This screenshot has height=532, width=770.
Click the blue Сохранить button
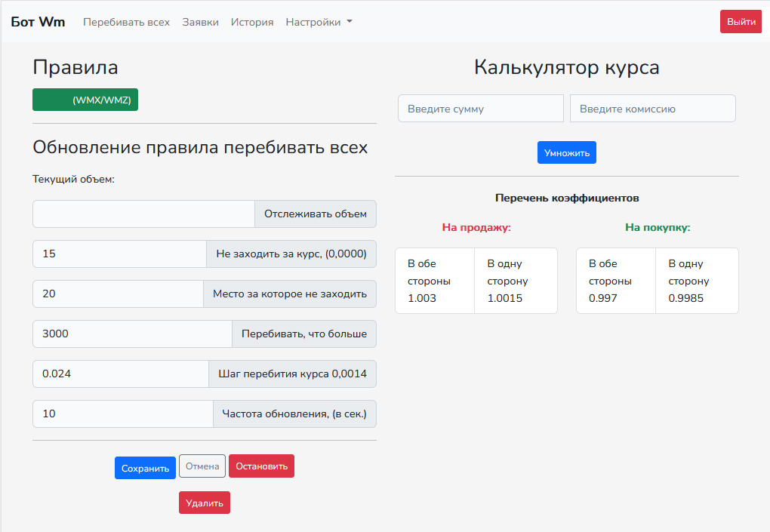[x=146, y=468]
